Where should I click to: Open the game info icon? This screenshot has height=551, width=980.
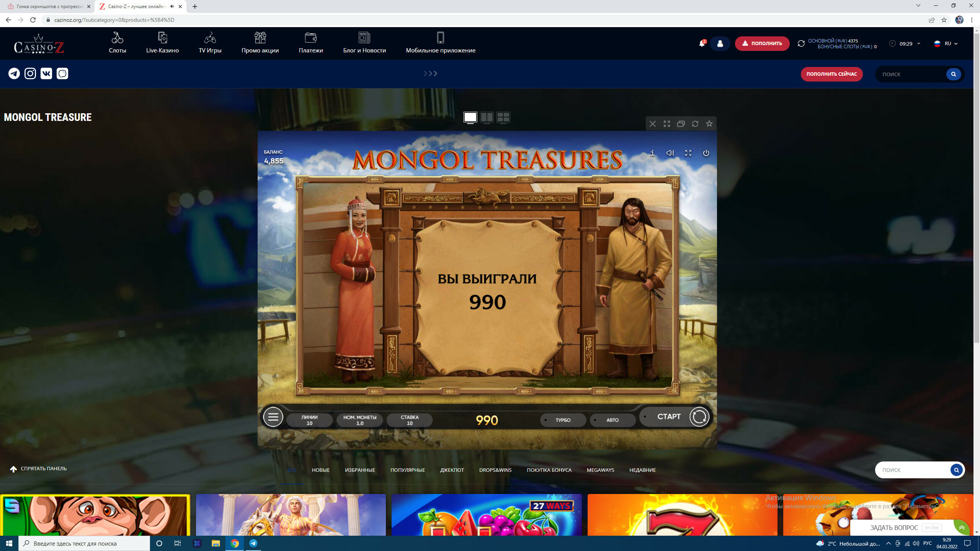click(652, 153)
